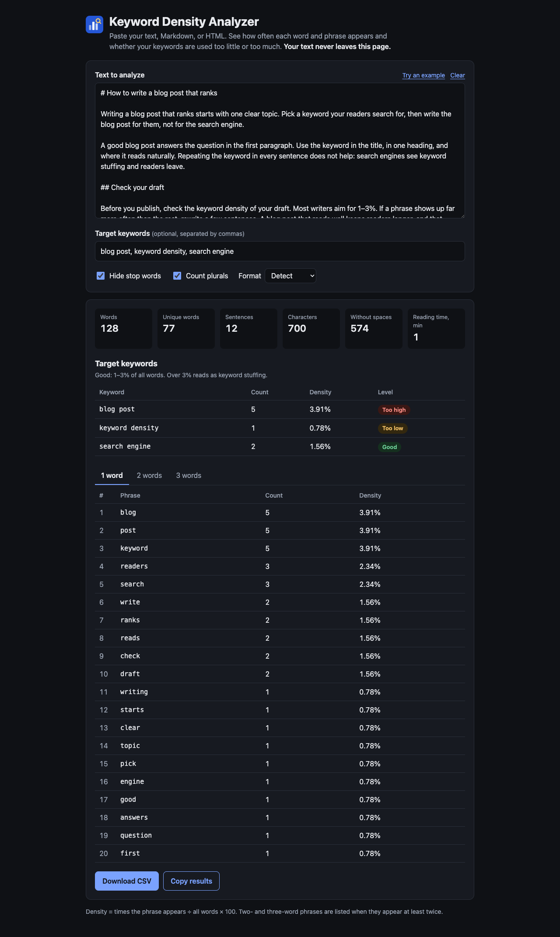Click the 'question' phrase row
This screenshot has height=937, width=560.
tap(280, 835)
